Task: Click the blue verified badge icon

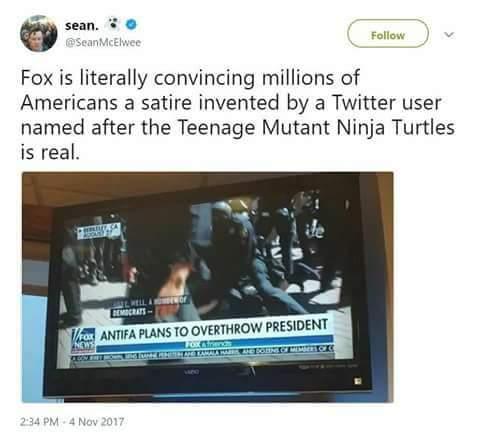Action: point(131,25)
